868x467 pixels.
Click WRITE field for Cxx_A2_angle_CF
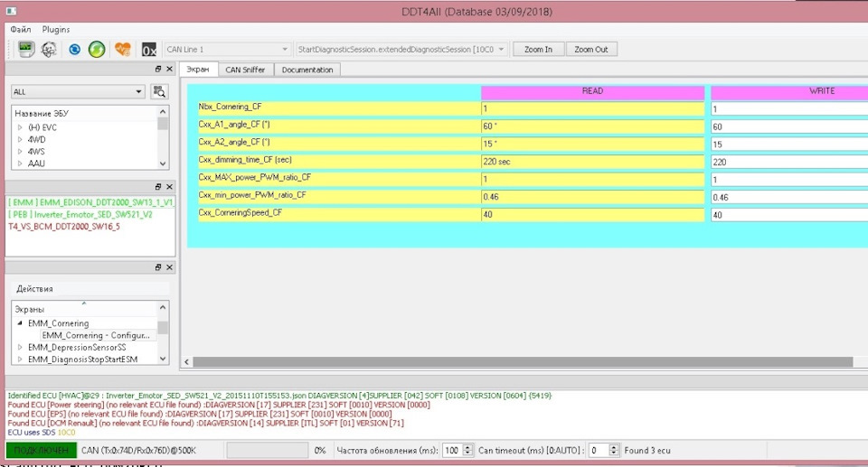789,145
